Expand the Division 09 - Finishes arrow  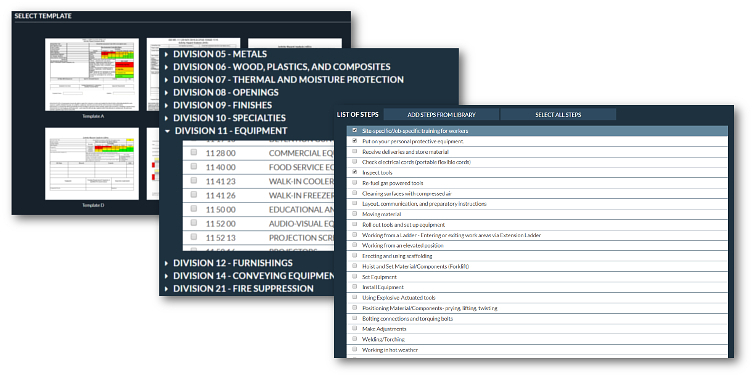click(x=166, y=105)
